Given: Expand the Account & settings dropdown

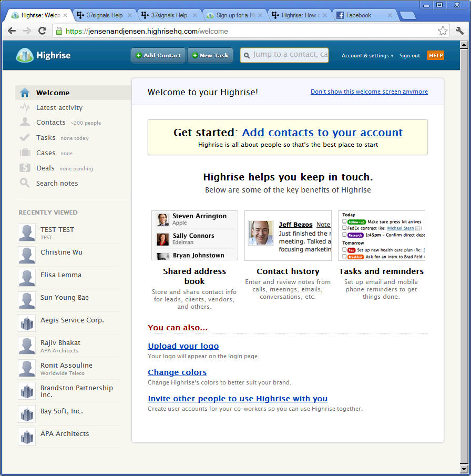Looking at the screenshot, I should coord(367,56).
